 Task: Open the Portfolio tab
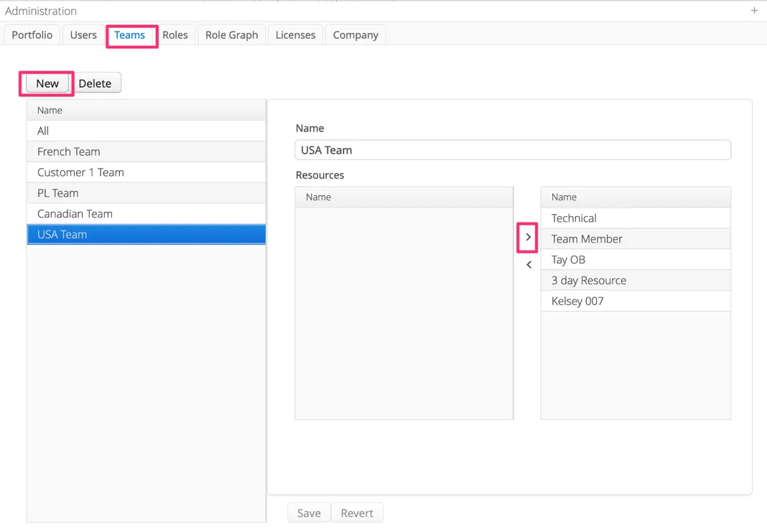pyautogui.click(x=32, y=34)
